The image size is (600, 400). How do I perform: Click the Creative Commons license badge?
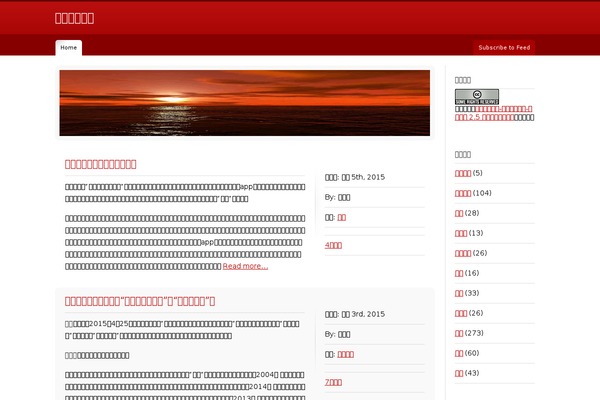477,96
